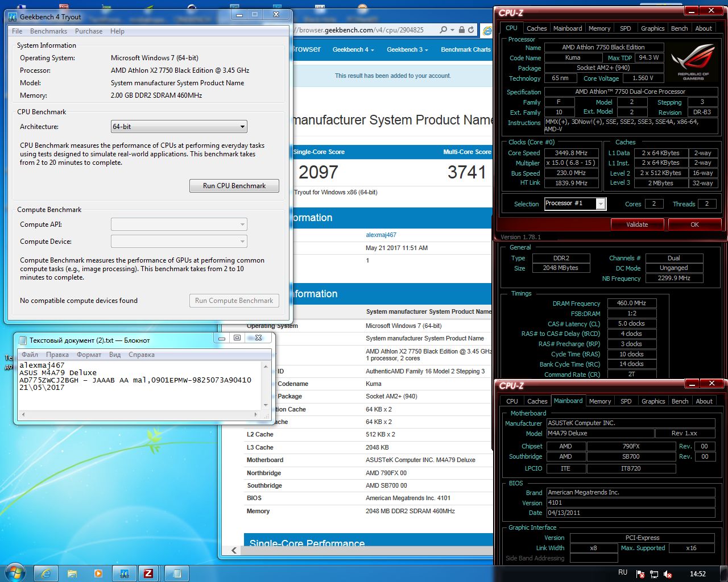This screenshot has height=582, width=728.
Task: Click the Core Speed 3449.8 MHz value
Action: point(572,153)
